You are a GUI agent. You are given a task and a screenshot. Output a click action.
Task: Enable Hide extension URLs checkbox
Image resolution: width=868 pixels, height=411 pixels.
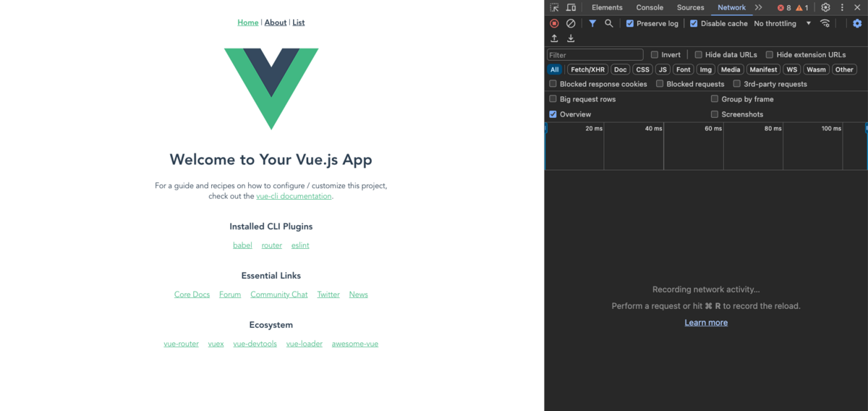[770, 54]
